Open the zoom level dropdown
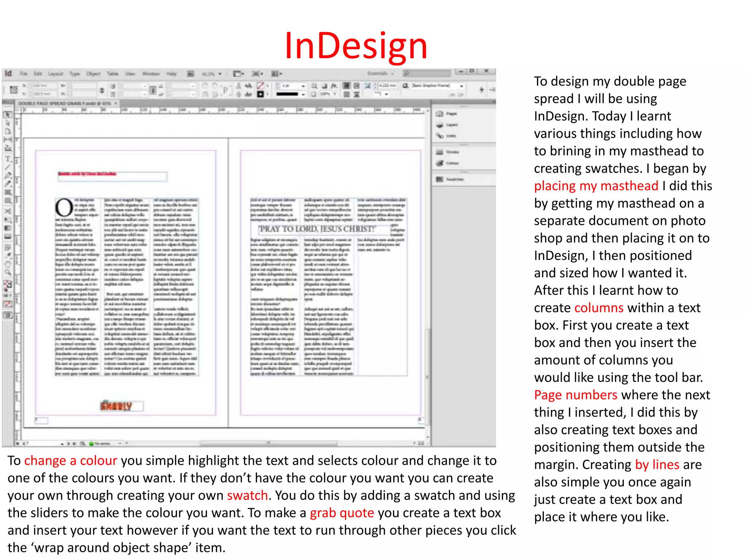The width and height of the screenshot is (747, 560). pos(220,74)
